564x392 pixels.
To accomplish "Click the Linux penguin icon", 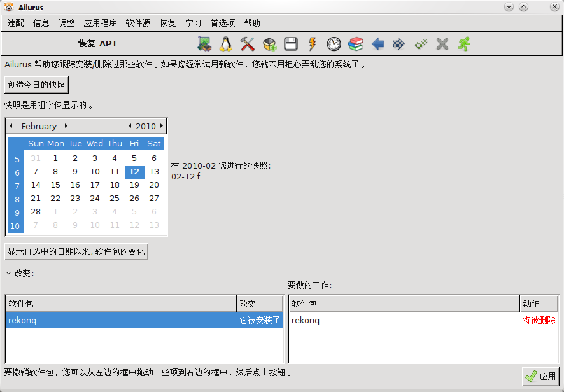I will [x=226, y=44].
